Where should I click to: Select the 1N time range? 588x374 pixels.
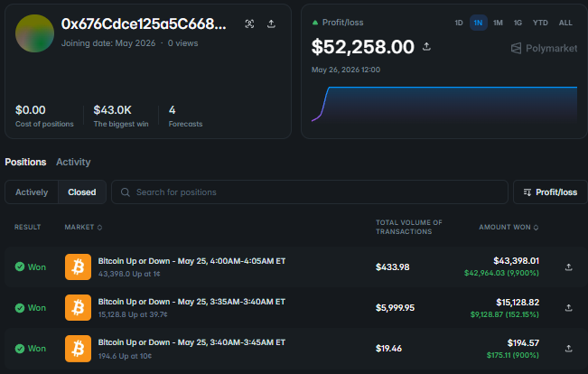tap(478, 23)
